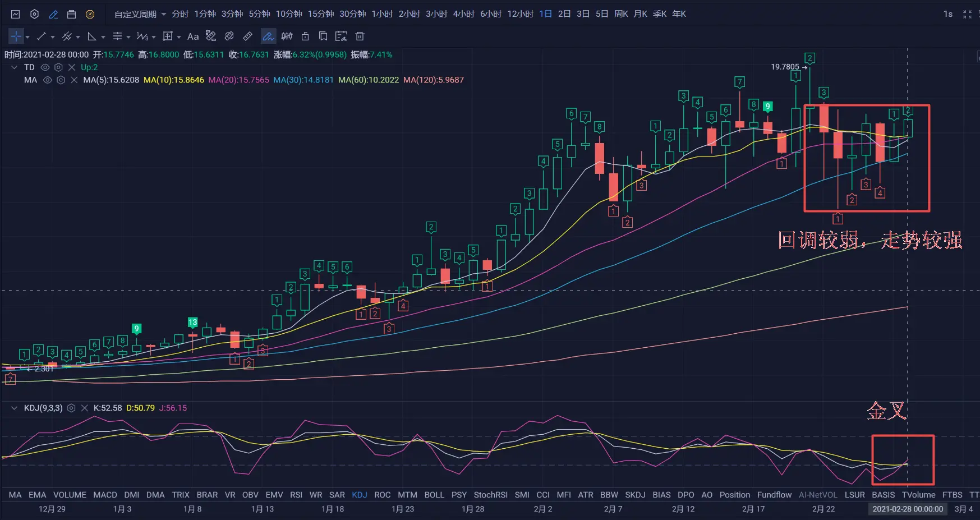Image resolution: width=980 pixels, height=520 pixels.
Task: Switch to 年K timeframe
Action: click(x=679, y=14)
